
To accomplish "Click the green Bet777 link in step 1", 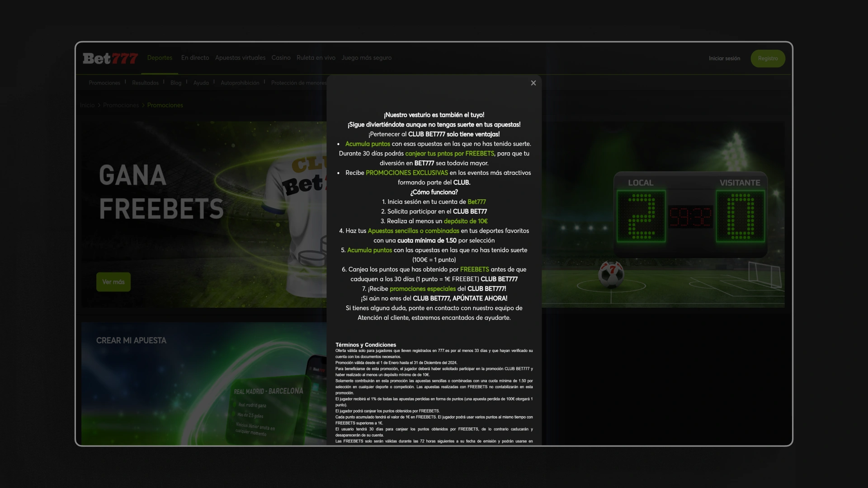I will coord(476,202).
